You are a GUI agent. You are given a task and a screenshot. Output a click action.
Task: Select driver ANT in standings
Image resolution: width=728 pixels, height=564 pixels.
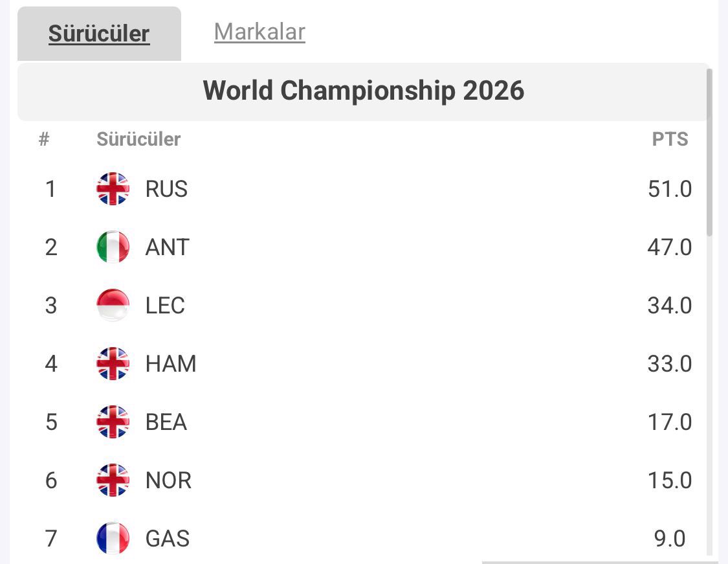(x=168, y=247)
